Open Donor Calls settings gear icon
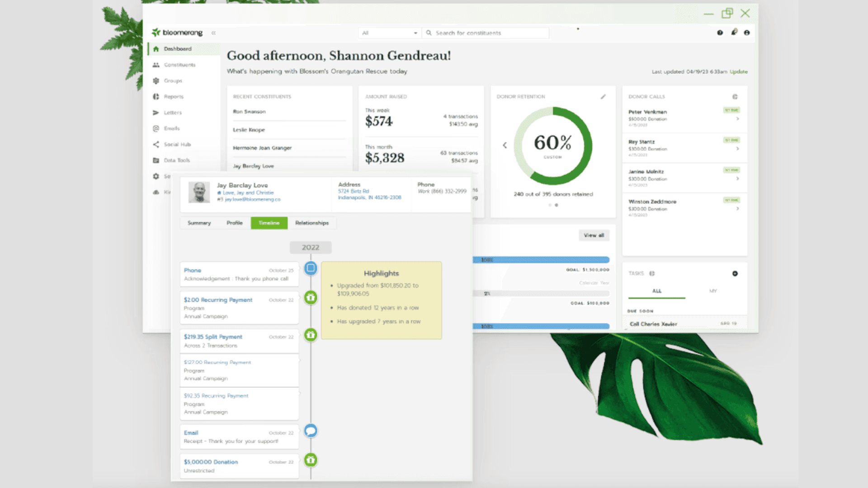 (x=735, y=97)
